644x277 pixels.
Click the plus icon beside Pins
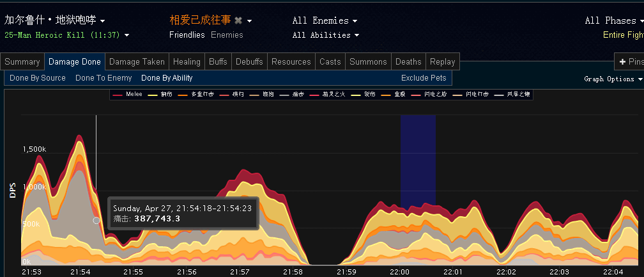pyautogui.click(x=622, y=62)
